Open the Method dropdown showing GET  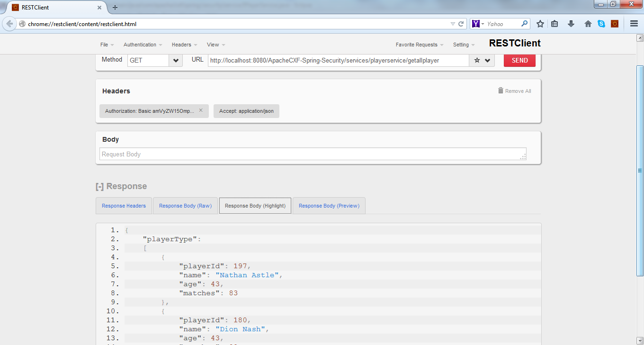[175, 60]
